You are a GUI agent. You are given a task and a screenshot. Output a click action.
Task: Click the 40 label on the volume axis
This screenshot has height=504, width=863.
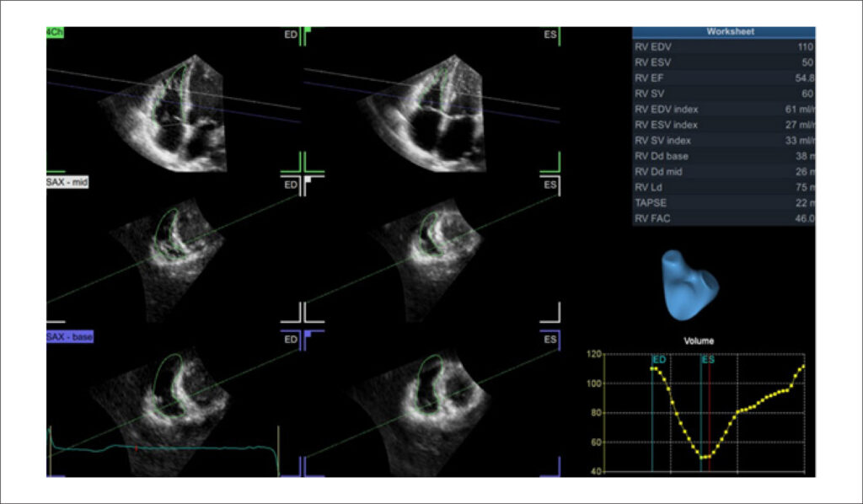[x=597, y=471]
